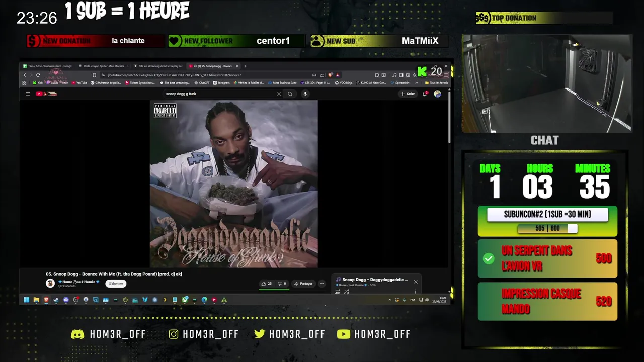The height and width of the screenshot is (362, 644).
Task: Open the Suivis - Twitch bookmark
Action: point(58,83)
